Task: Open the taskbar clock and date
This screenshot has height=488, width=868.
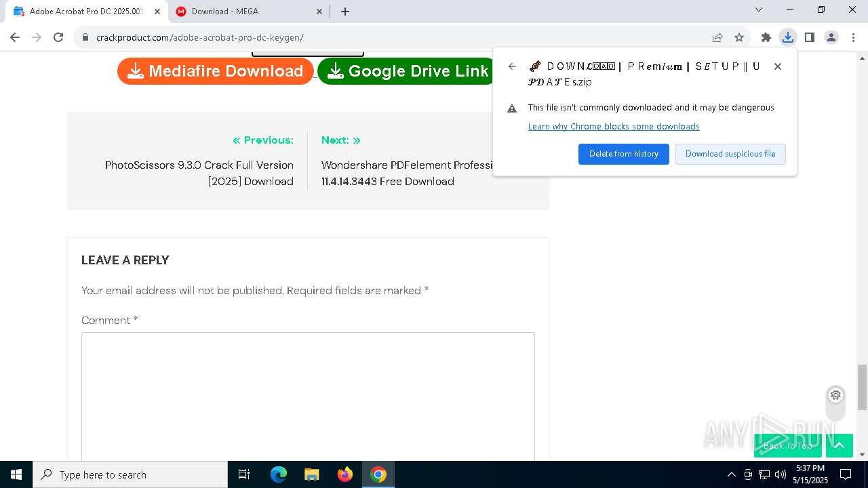Action: tap(810, 474)
